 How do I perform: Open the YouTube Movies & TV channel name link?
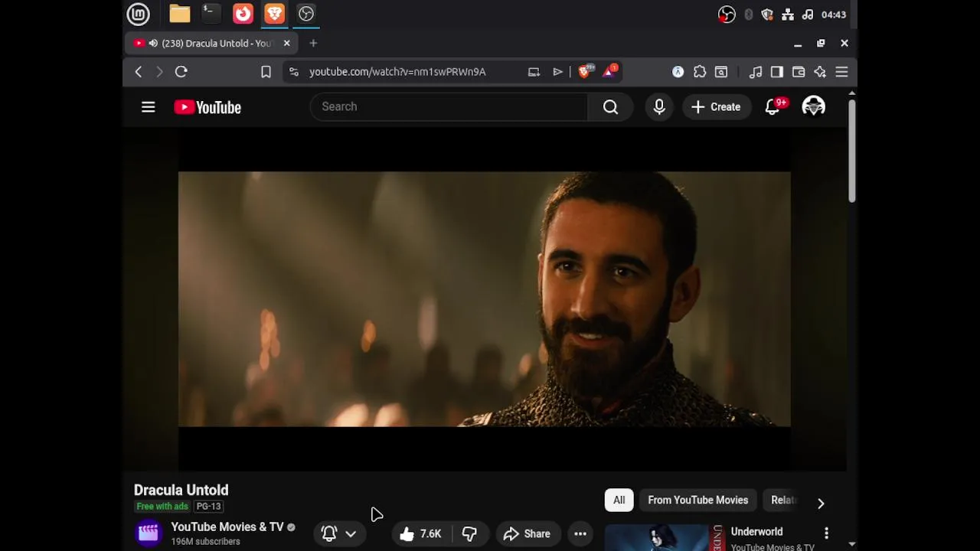(x=227, y=527)
